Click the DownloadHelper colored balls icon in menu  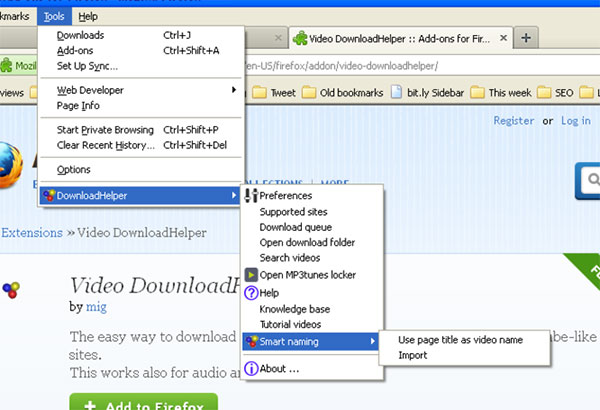tap(49, 195)
